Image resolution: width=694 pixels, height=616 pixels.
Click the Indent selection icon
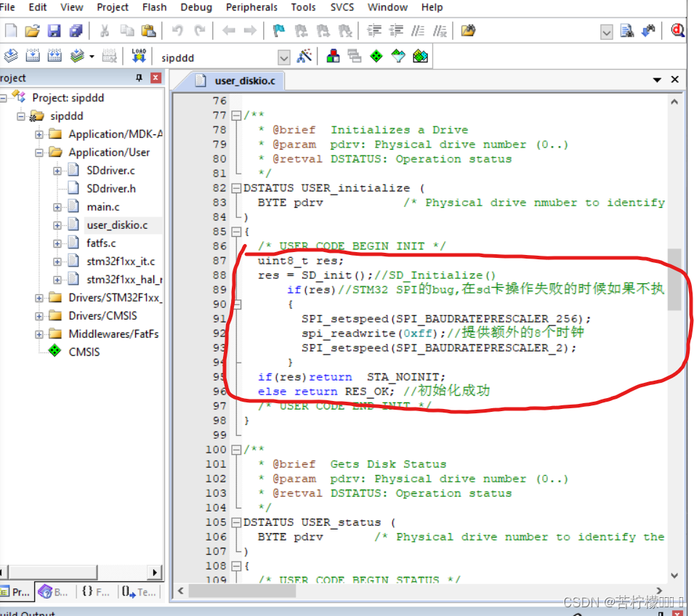[374, 31]
